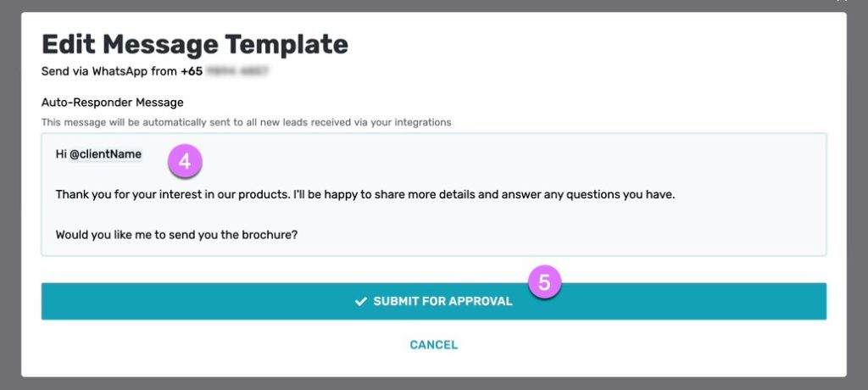Click the dimmed backdrop outside the dialog
The width and height of the screenshot is (868, 390).
(x=10, y=194)
